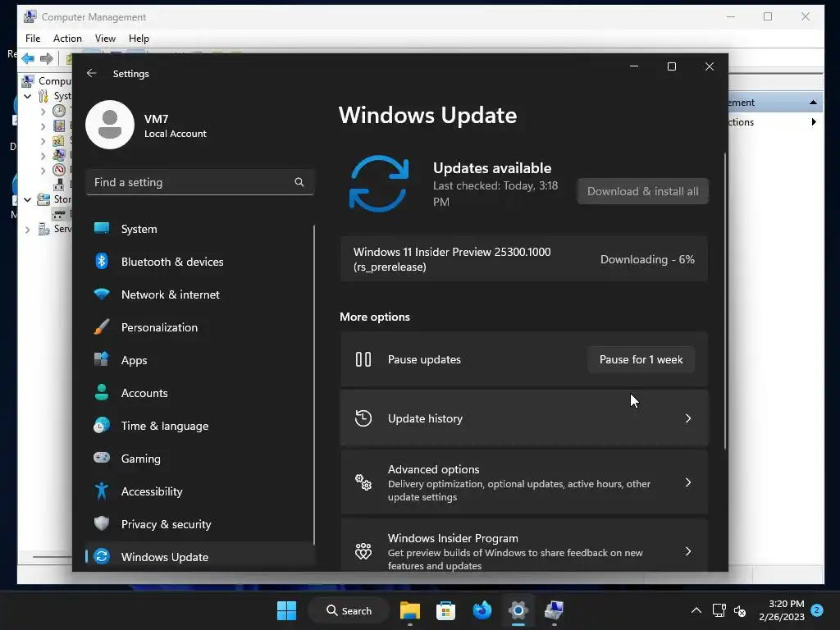Open Action menu in Computer Management
Viewport: 840px width, 630px height.
(x=67, y=39)
